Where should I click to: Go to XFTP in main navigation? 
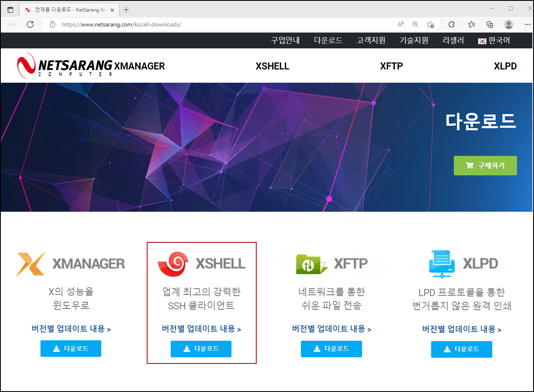pos(391,66)
